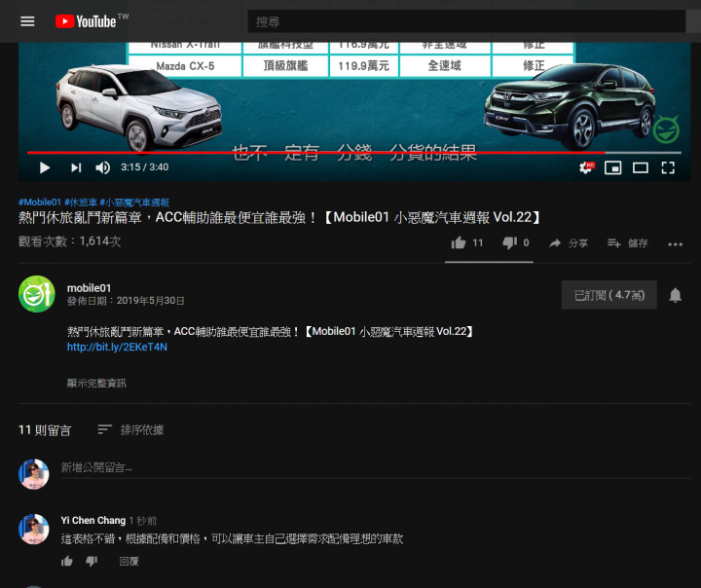Click the video title text
The height and width of the screenshot is (588, 701).
[279, 218]
